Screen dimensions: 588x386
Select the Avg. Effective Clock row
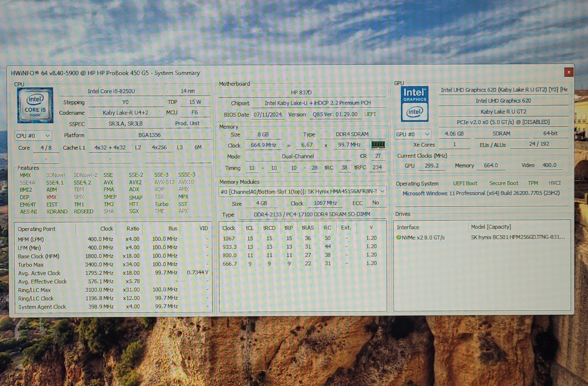point(113,281)
